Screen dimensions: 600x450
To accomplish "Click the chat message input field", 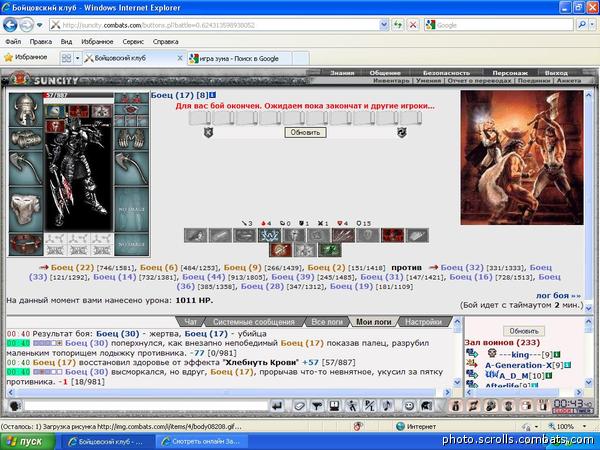I will click(x=146, y=406).
